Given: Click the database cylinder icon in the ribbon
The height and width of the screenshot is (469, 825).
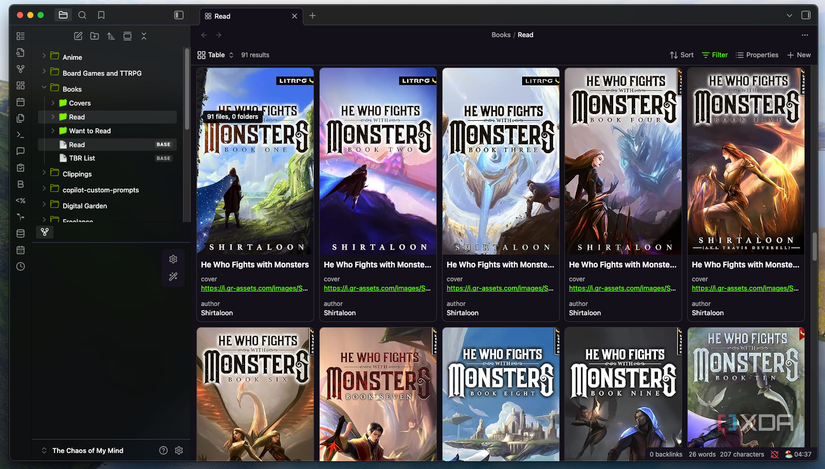Looking at the screenshot, I should 21,233.
